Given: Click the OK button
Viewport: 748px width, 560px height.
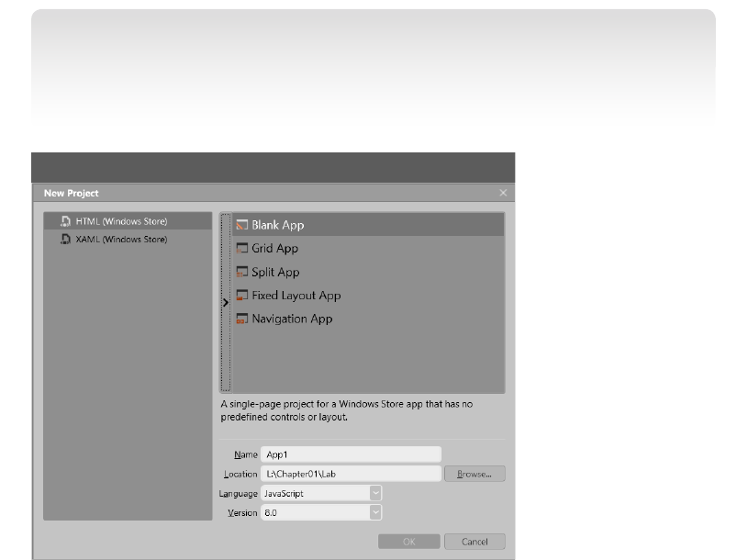Looking at the screenshot, I should coord(408,542).
